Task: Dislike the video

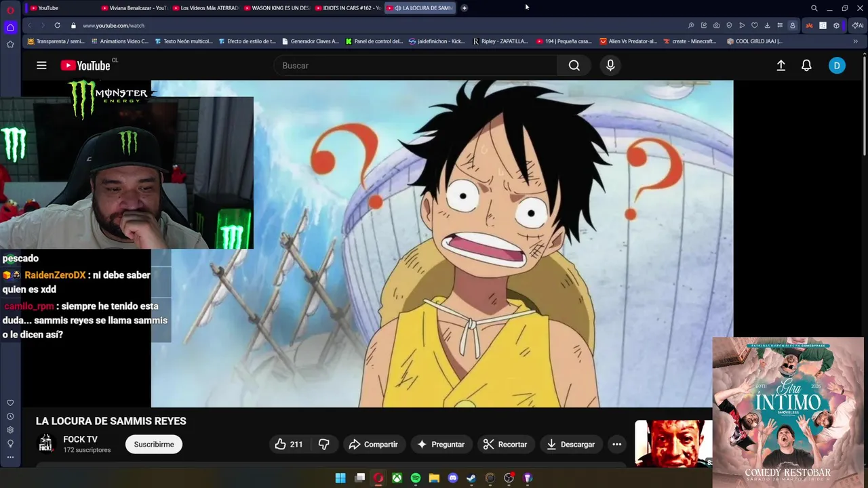Action: [324, 444]
